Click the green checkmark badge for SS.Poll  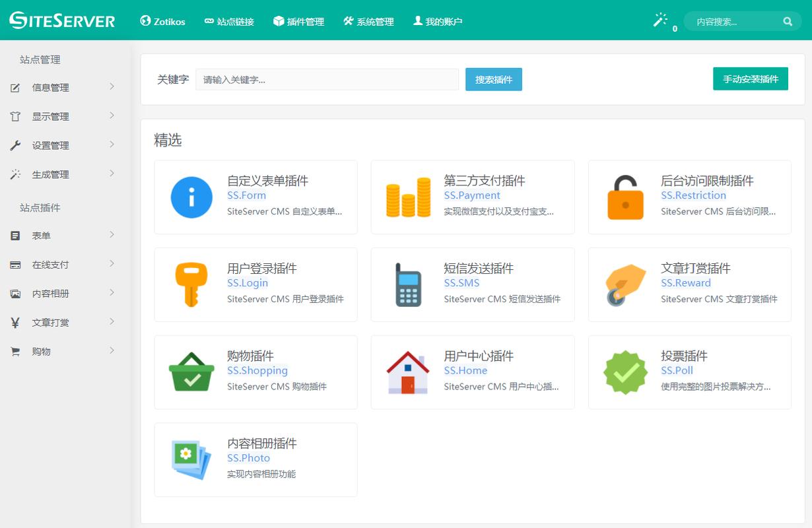(625, 372)
